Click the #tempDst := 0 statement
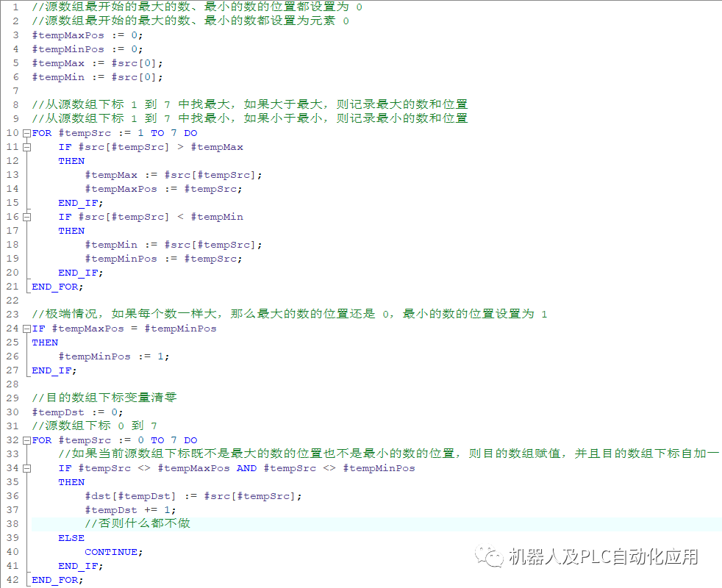The width and height of the screenshot is (722, 588). pos(67,412)
